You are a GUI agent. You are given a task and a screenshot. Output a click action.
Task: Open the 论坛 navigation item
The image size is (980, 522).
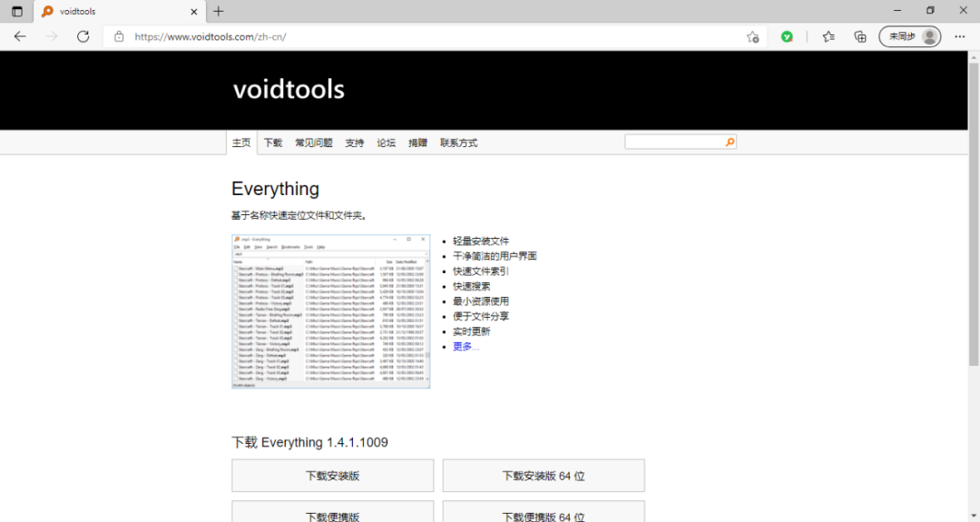click(387, 143)
